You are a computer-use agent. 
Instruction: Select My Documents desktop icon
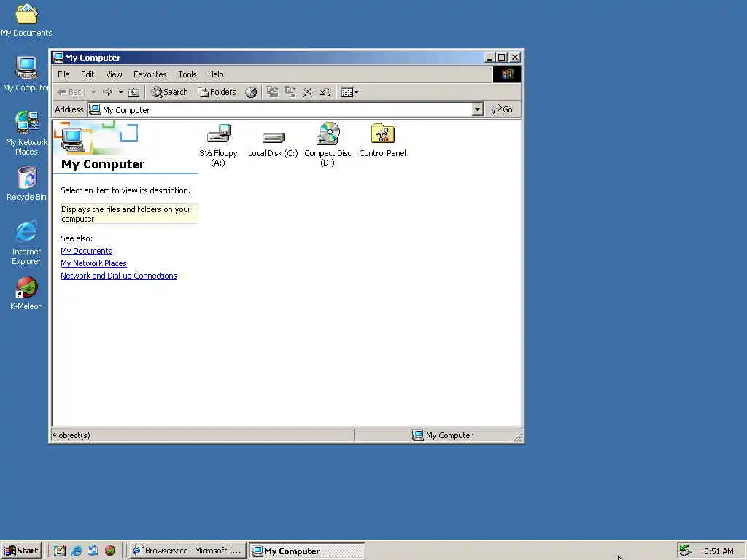click(26, 20)
